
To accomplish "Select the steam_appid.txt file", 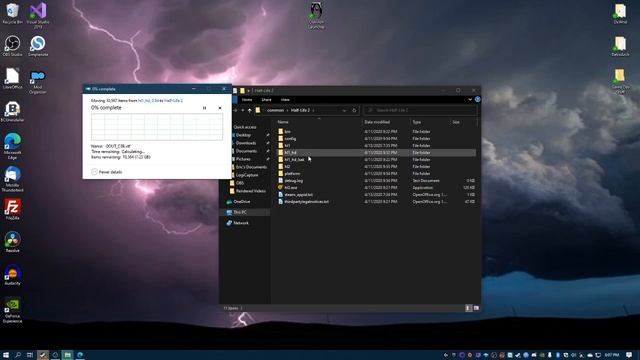I will [298, 195].
